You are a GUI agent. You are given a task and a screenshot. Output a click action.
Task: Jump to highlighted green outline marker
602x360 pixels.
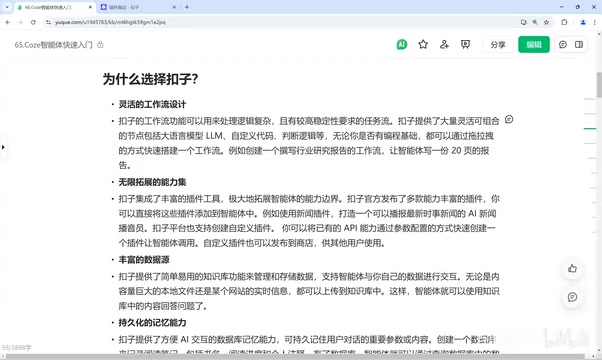pos(590,129)
